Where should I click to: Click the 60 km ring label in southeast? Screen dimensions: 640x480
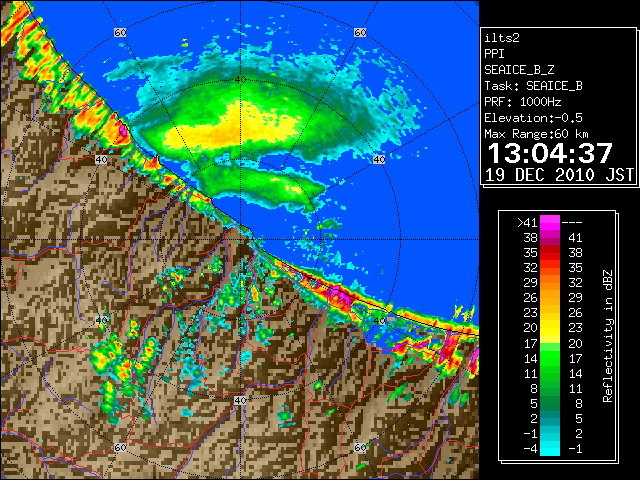(x=360, y=447)
